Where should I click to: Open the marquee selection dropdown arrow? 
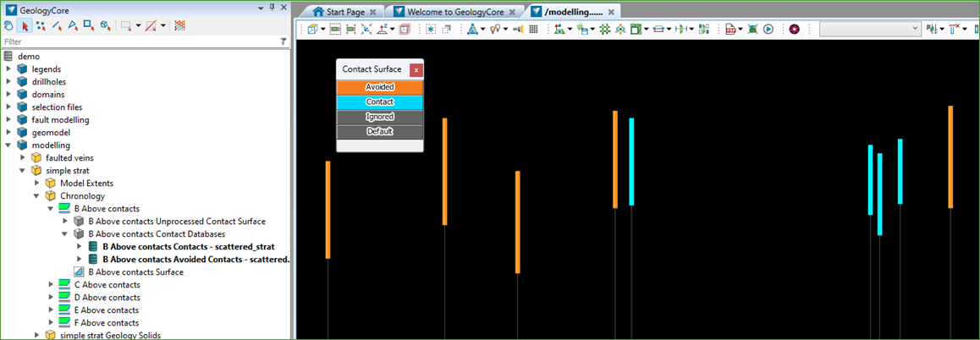click(137, 25)
